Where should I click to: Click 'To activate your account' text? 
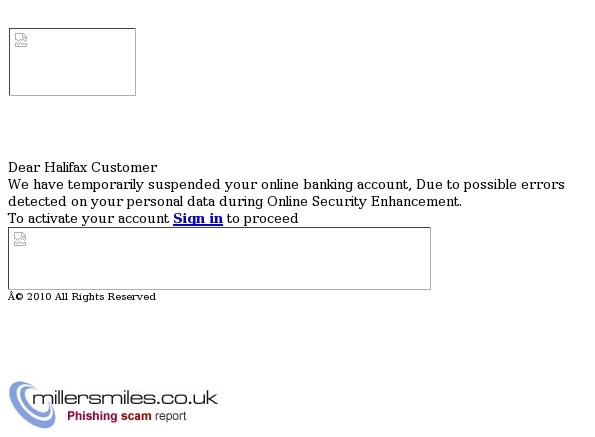(88, 218)
